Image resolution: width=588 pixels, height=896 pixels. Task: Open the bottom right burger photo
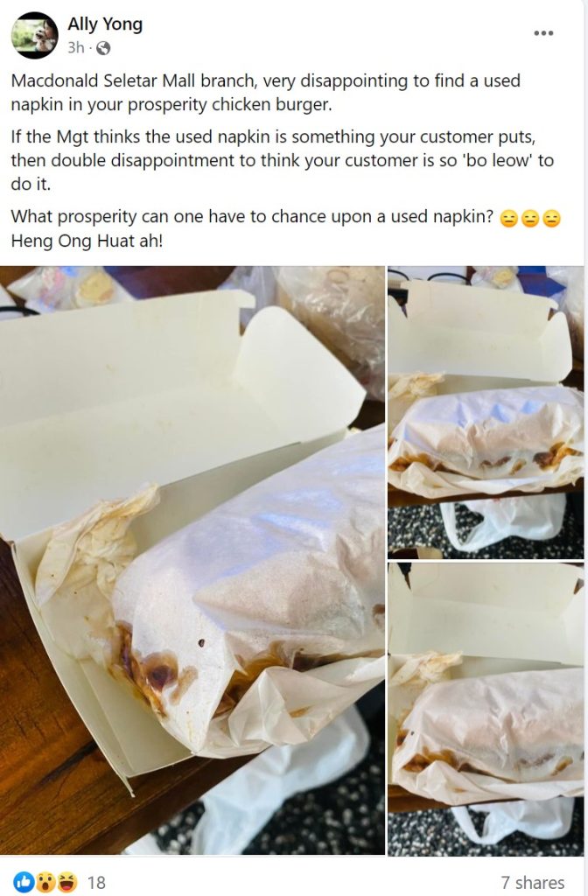(486, 709)
